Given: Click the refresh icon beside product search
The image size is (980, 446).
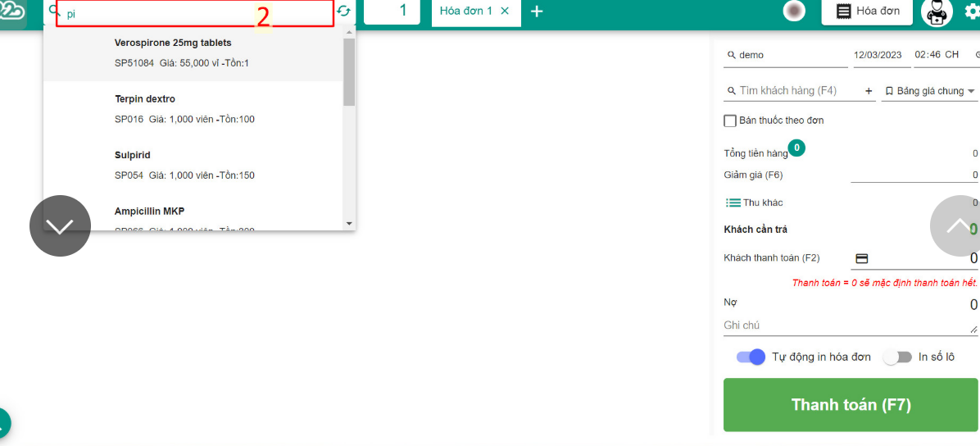Looking at the screenshot, I should 343,11.
